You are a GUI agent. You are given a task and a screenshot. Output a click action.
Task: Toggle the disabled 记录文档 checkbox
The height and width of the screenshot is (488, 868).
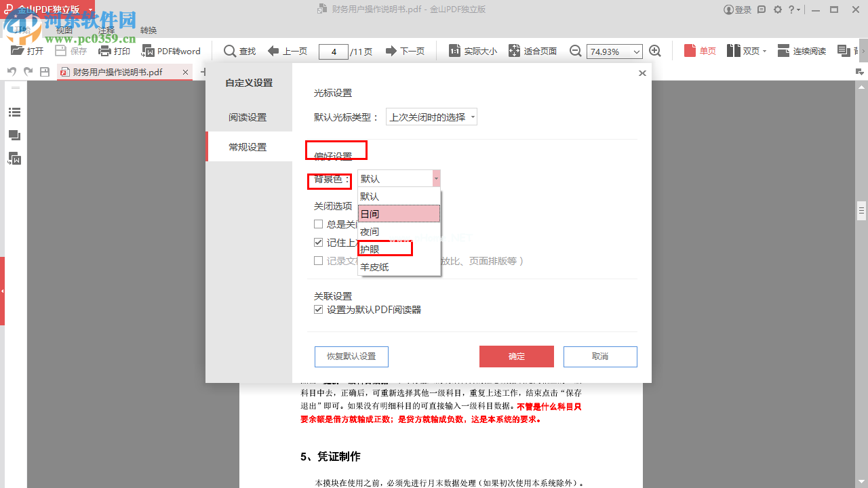pyautogui.click(x=318, y=261)
